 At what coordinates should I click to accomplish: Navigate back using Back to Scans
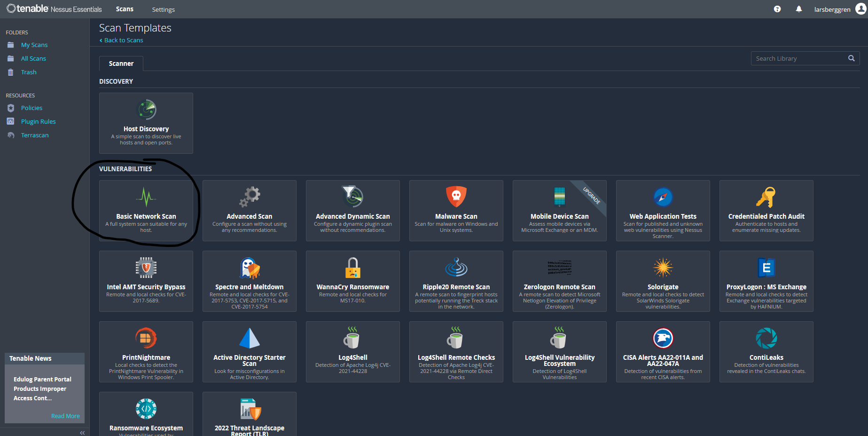click(x=121, y=40)
